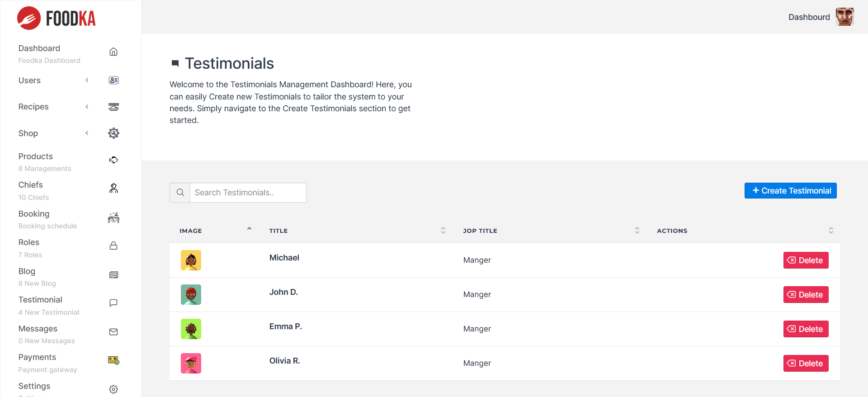Sort the table by Jop Title column
This screenshot has width=868, height=397.
(x=637, y=231)
